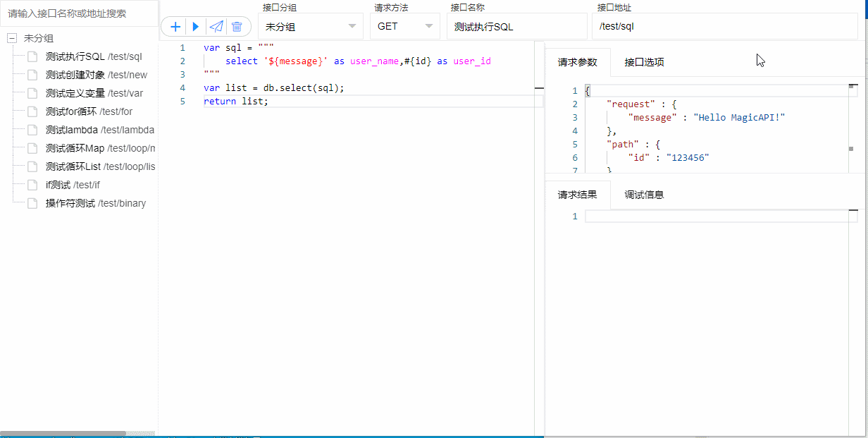This screenshot has width=868, height=438.
Task: Select 测试循环Map item in tree
Action: click(100, 148)
